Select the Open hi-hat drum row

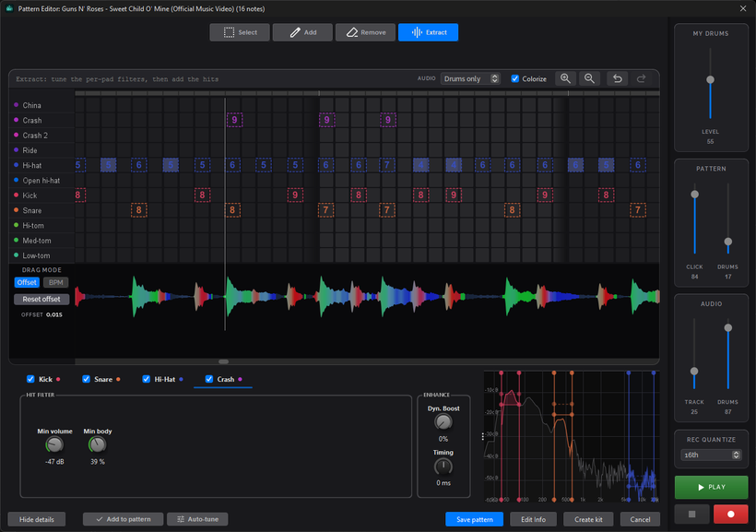[x=41, y=181]
